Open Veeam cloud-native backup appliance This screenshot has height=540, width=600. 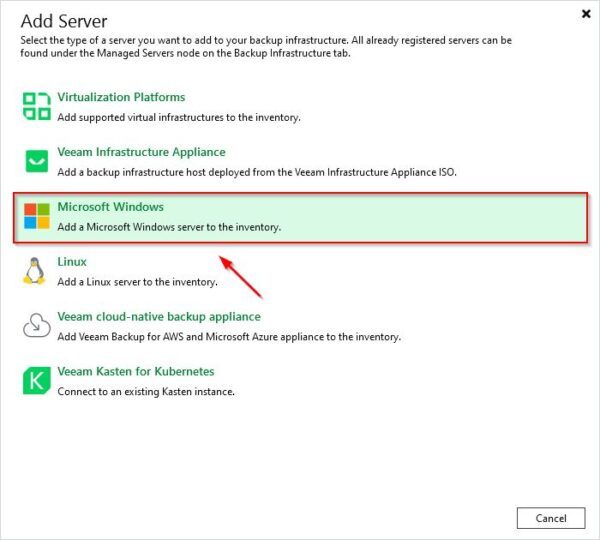[x=159, y=316]
